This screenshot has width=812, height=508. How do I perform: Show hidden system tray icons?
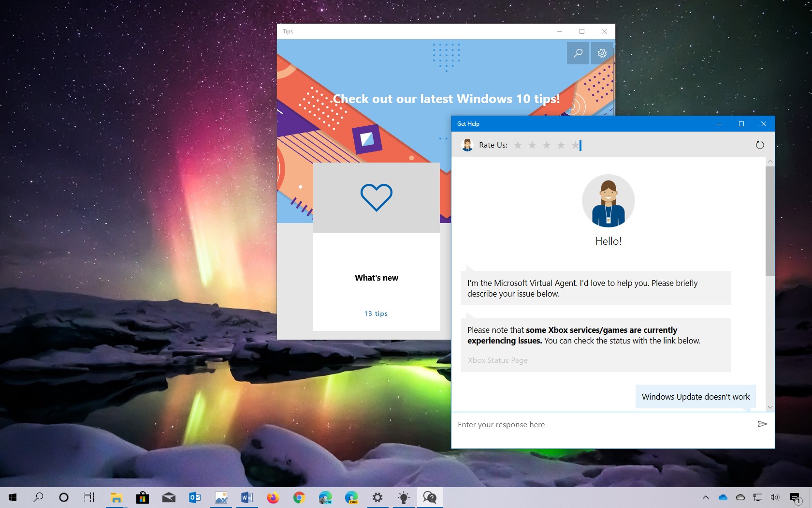[706, 497]
